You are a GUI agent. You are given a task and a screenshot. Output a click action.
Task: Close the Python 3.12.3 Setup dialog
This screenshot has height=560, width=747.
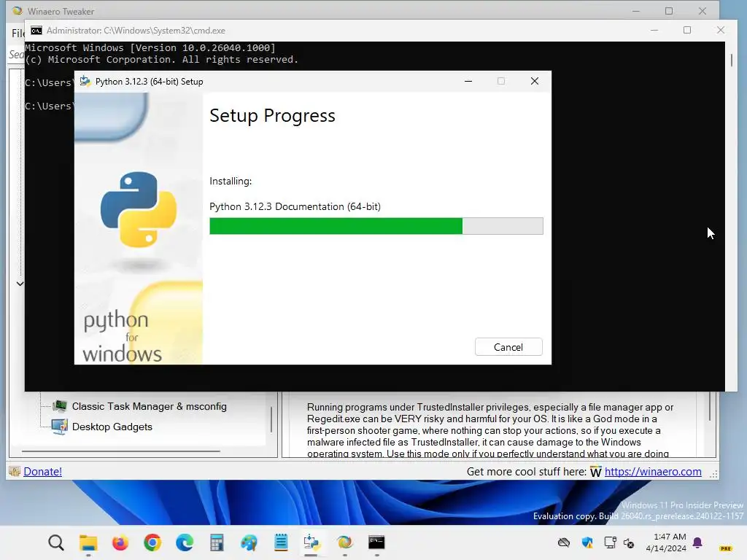click(x=535, y=81)
